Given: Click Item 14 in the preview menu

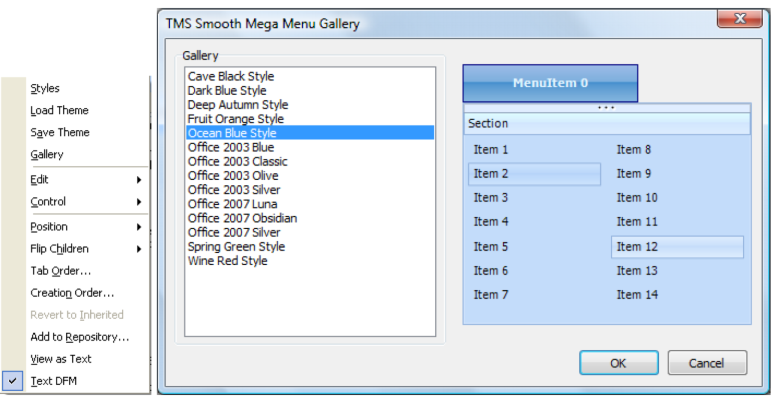Looking at the screenshot, I should tap(637, 295).
